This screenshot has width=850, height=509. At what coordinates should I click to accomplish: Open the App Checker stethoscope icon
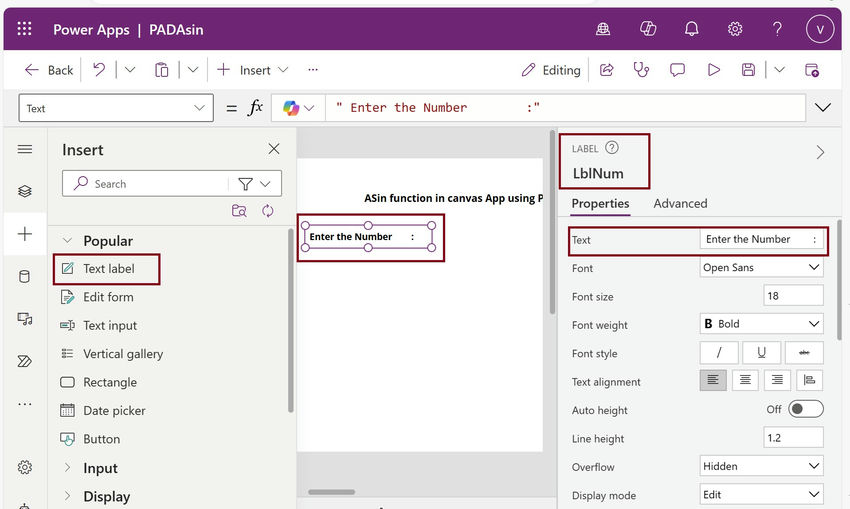pos(642,70)
